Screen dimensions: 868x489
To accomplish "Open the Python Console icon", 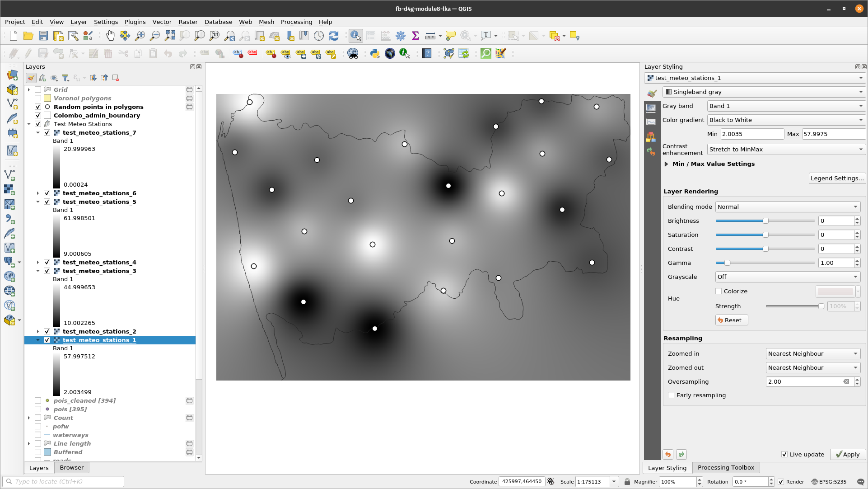I will point(375,53).
